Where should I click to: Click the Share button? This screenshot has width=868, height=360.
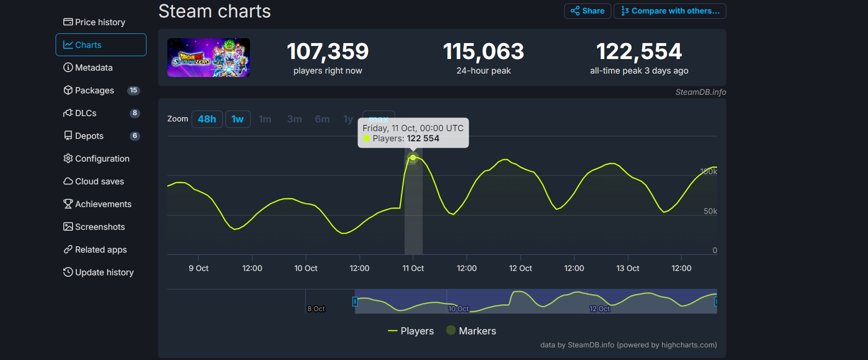[x=588, y=11]
